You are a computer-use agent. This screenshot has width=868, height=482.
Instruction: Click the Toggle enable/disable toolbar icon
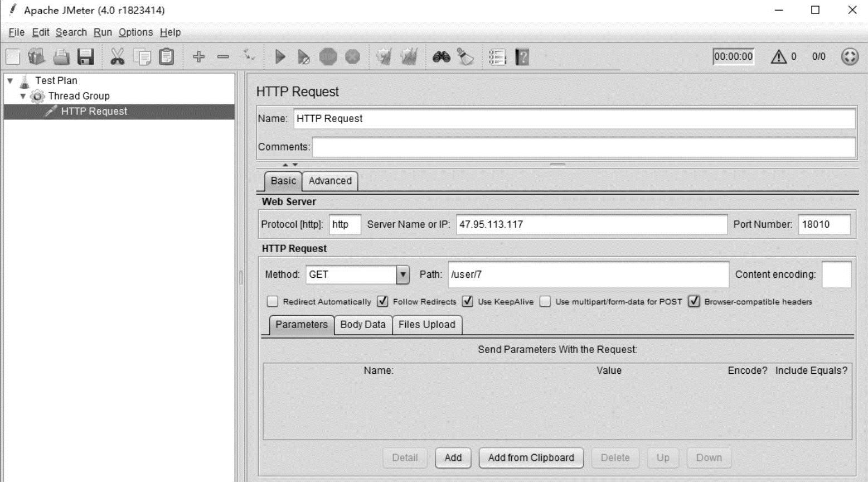click(248, 56)
